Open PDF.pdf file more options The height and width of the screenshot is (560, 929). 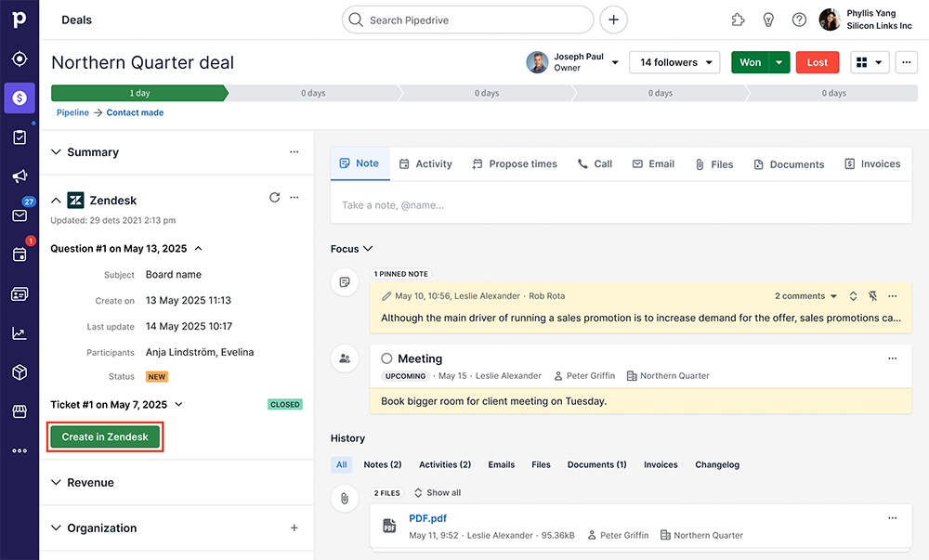point(893,518)
